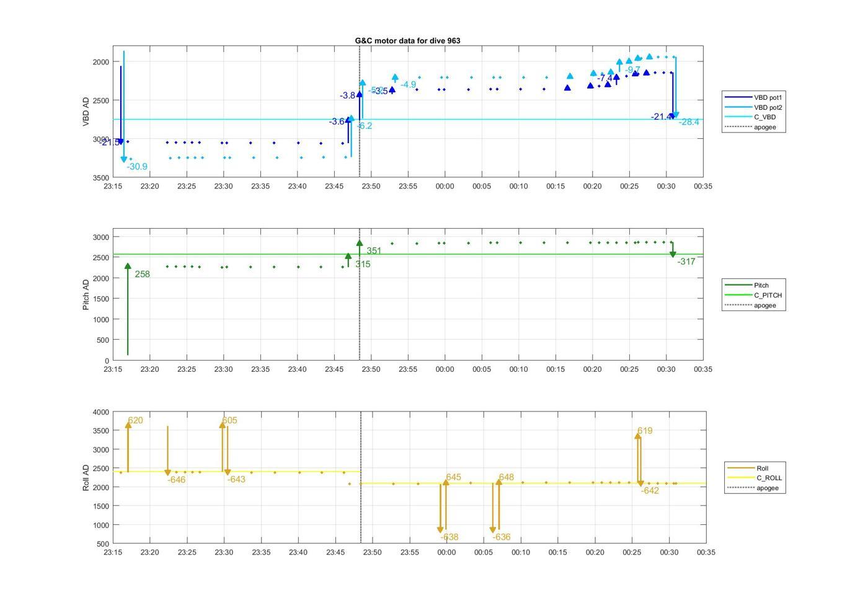The height and width of the screenshot is (611, 868).
Task: Click the '-3.6' VBD annotation
Action: (337, 121)
